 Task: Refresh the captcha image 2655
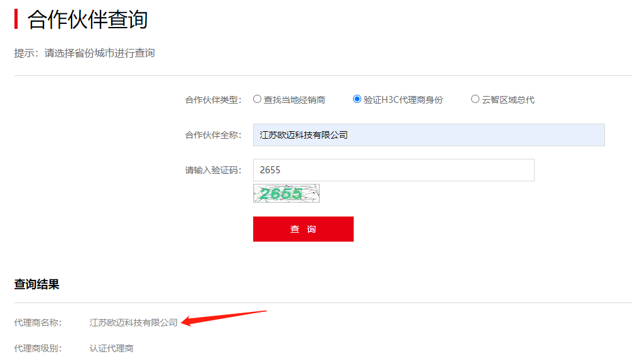[x=286, y=193]
